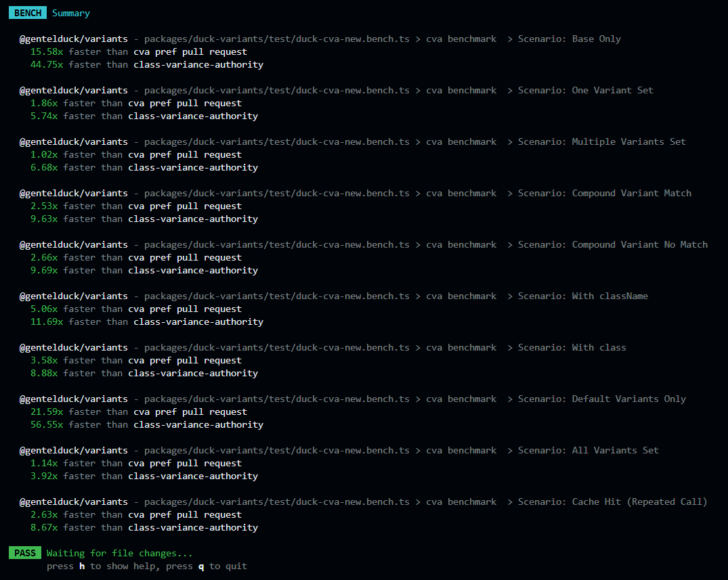
Task: Click the 2.66x faster value
Action: click(x=44, y=258)
